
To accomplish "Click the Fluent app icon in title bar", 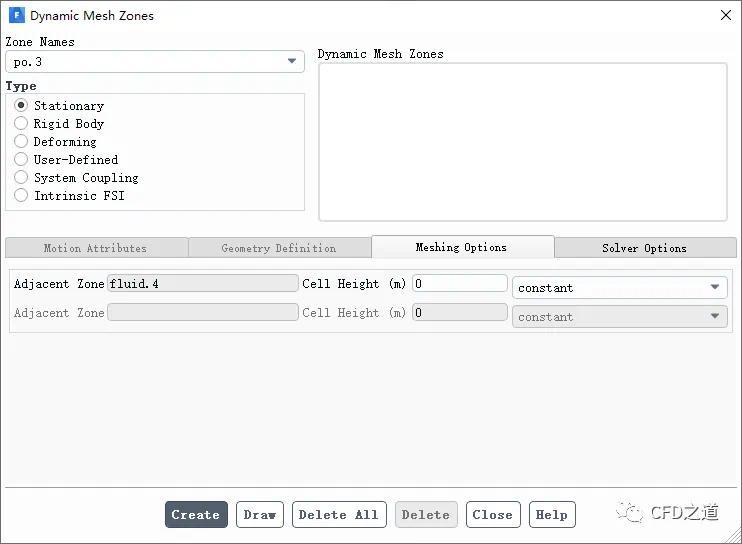I will pos(17,15).
